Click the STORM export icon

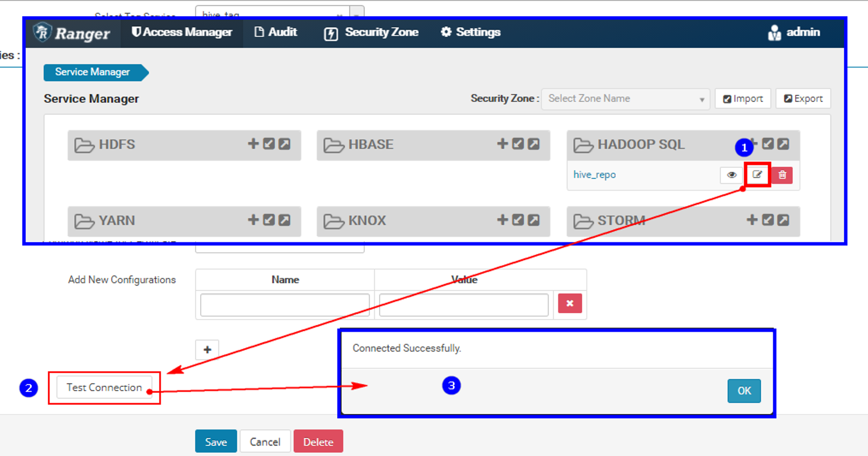[x=783, y=220]
